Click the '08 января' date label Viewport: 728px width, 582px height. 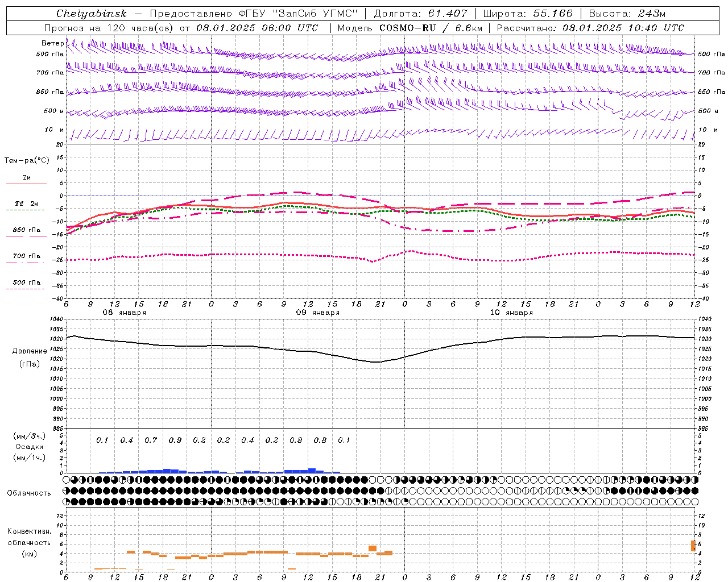coord(125,313)
